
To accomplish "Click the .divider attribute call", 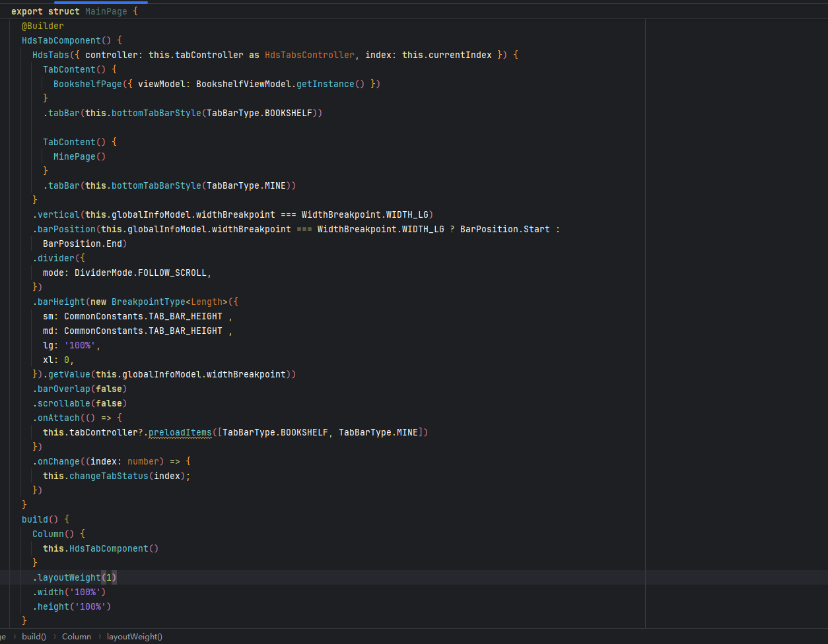I will click(53, 258).
